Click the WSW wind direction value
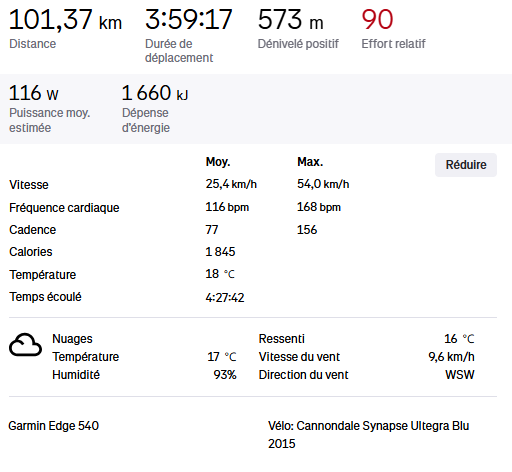Screen dimensions: 512x472 coord(460,375)
